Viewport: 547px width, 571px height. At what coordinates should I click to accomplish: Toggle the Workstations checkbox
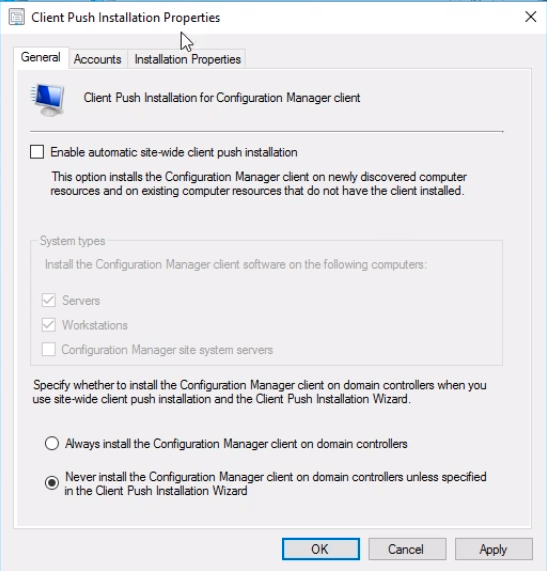click(49, 325)
